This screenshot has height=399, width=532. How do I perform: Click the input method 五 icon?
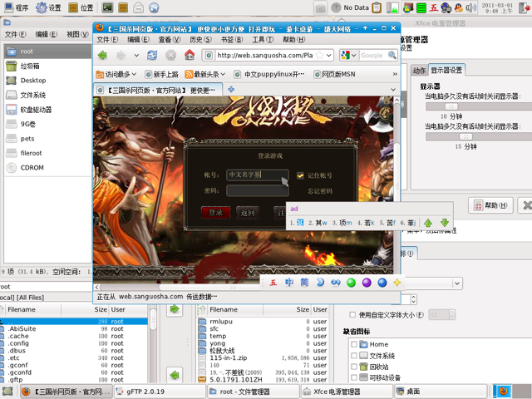[x=273, y=283]
